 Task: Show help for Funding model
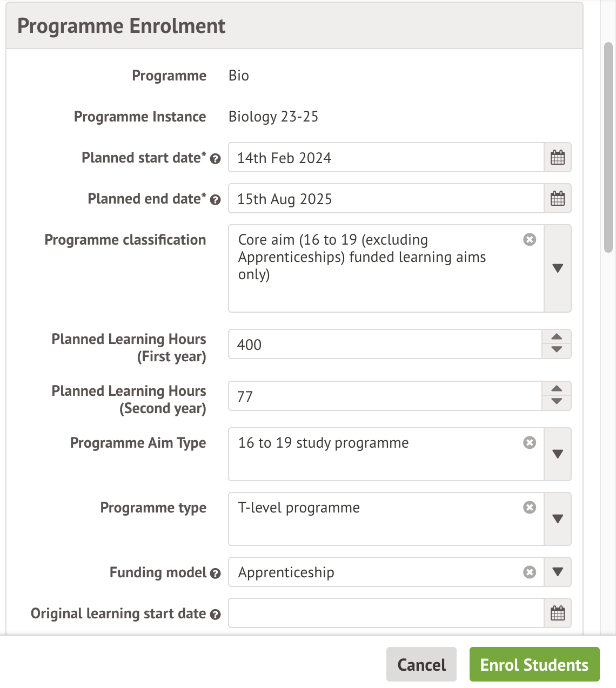215,574
